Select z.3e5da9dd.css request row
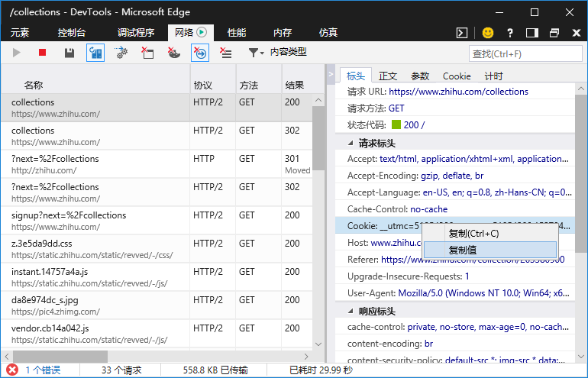The width and height of the screenshot is (588, 378). click(x=157, y=249)
